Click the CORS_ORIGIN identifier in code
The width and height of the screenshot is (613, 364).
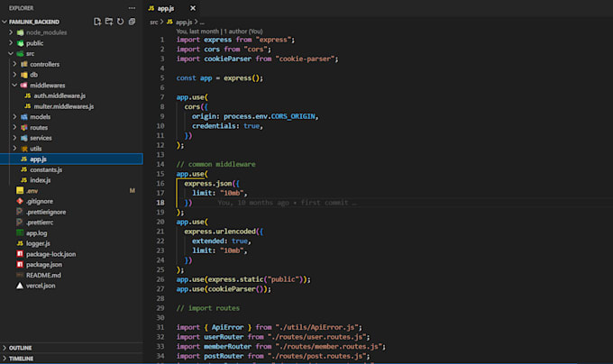(293, 116)
